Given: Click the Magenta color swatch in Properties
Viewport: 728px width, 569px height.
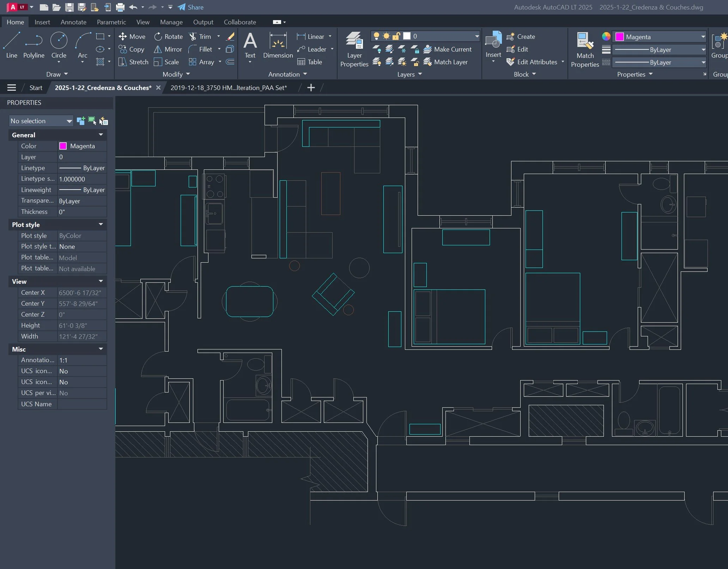Looking at the screenshot, I should coord(63,146).
